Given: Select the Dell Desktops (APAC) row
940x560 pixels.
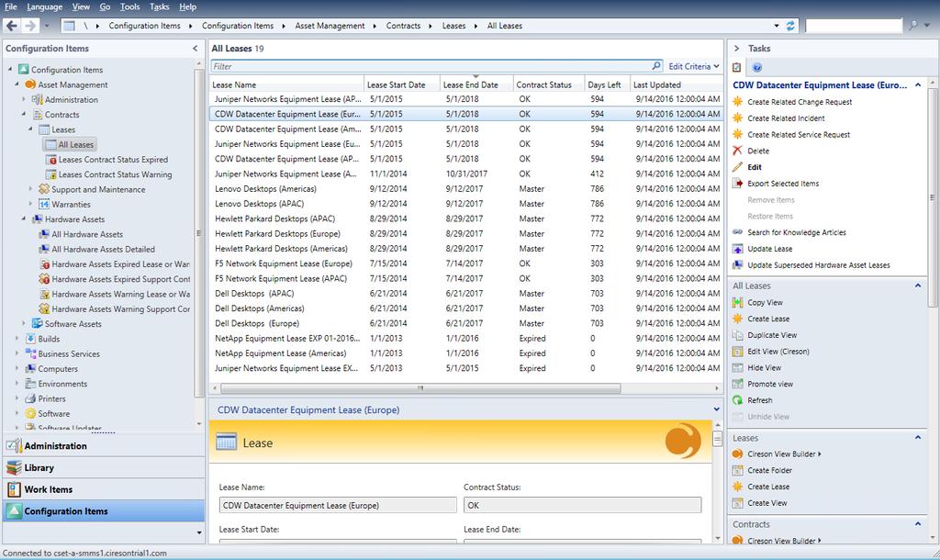Looking at the screenshot, I should point(465,293).
